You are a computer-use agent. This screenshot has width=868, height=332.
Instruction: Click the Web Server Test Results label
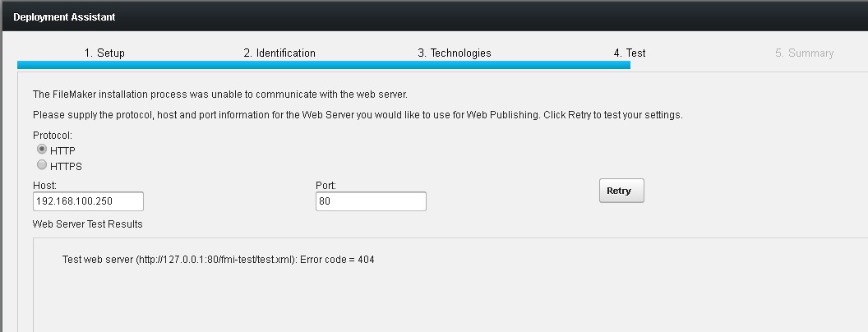87,224
